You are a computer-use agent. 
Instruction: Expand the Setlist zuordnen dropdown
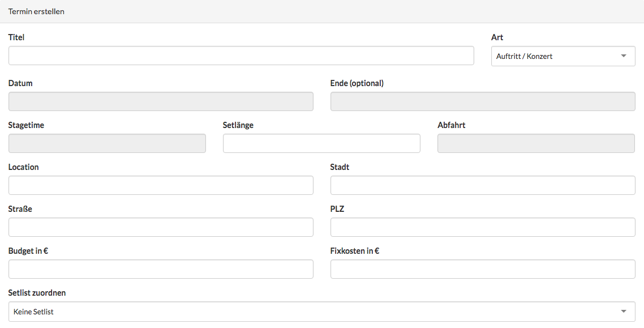tap(321, 312)
